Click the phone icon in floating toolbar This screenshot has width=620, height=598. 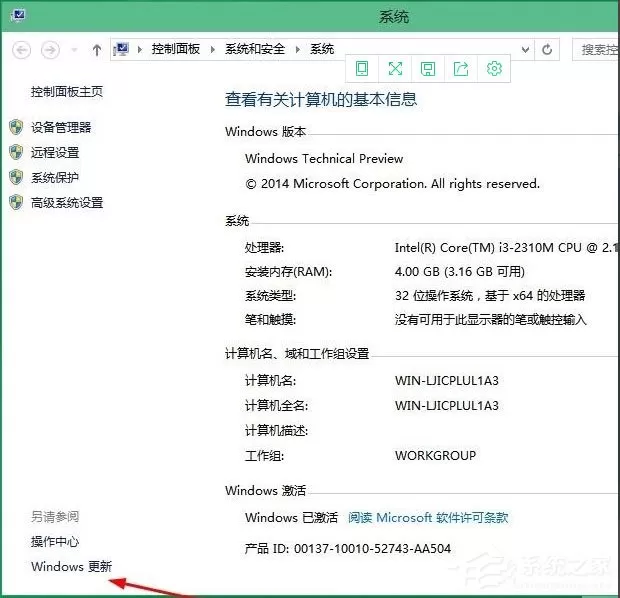pos(362,68)
